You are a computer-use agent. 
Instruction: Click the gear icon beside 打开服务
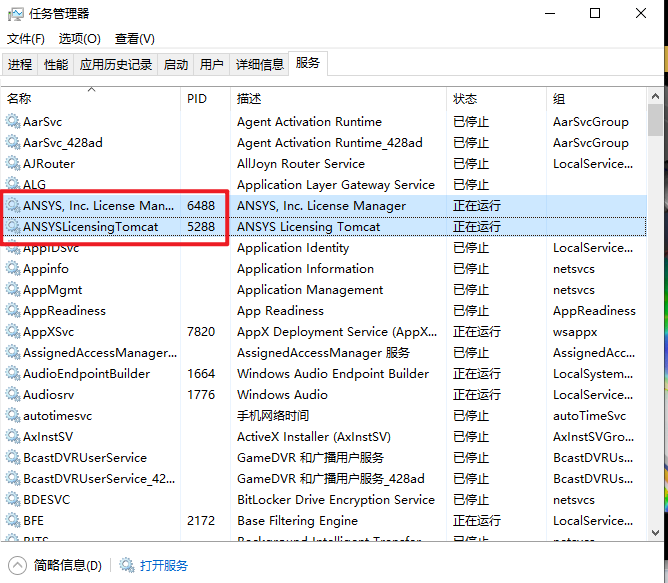click(127, 566)
